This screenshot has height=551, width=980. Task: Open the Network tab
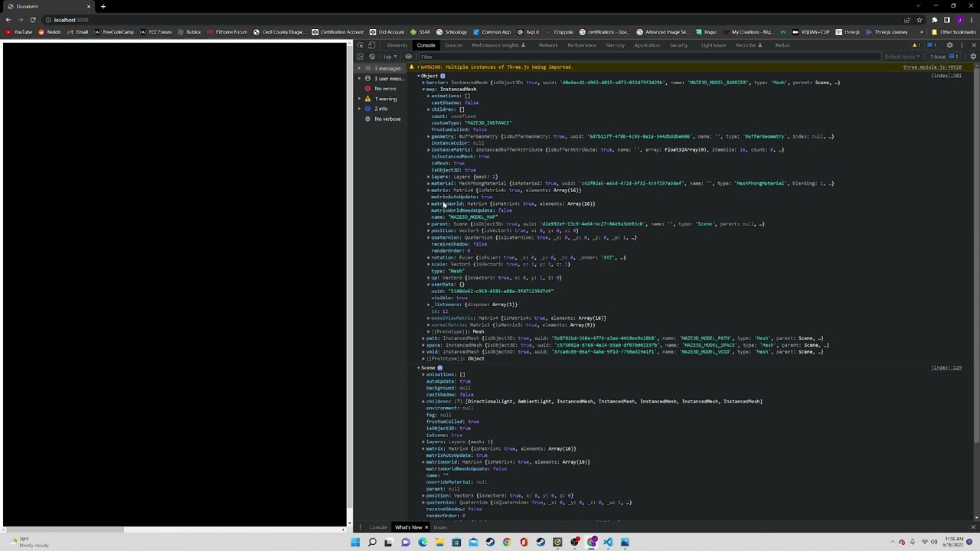pos(548,45)
